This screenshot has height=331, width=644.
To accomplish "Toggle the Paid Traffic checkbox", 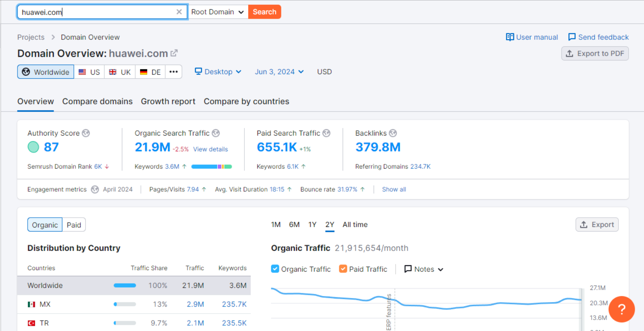I will [343, 269].
